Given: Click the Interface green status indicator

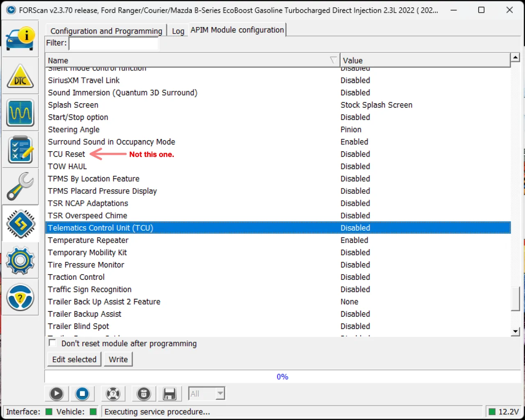Looking at the screenshot, I should pos(49,411).
